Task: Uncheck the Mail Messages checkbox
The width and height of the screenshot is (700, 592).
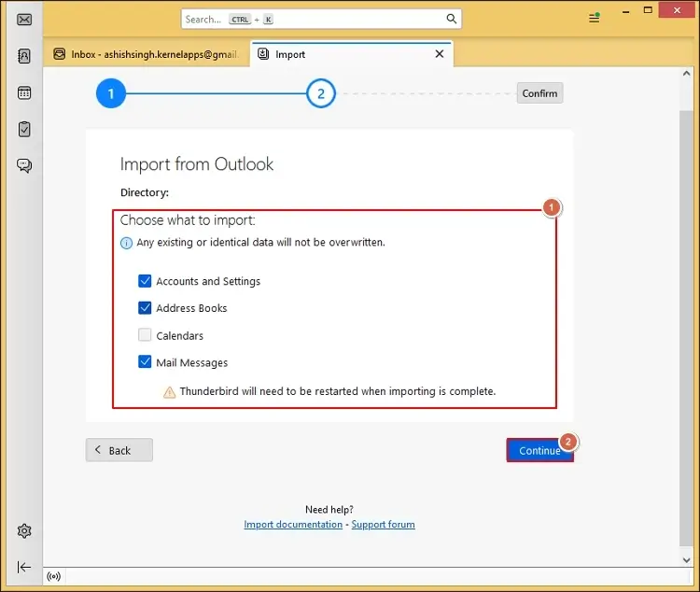Action: tap(145, 361)
